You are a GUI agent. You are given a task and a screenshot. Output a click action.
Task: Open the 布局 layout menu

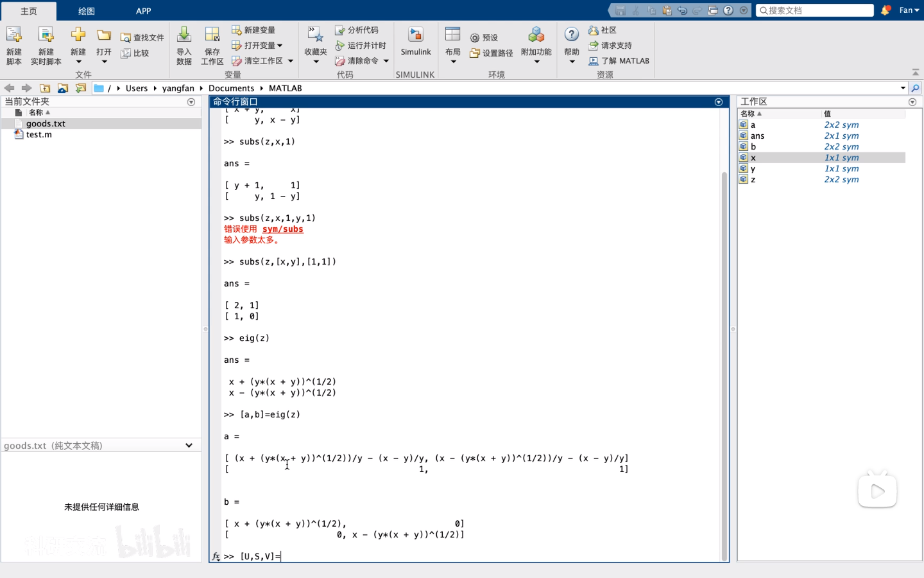(453, 46)
